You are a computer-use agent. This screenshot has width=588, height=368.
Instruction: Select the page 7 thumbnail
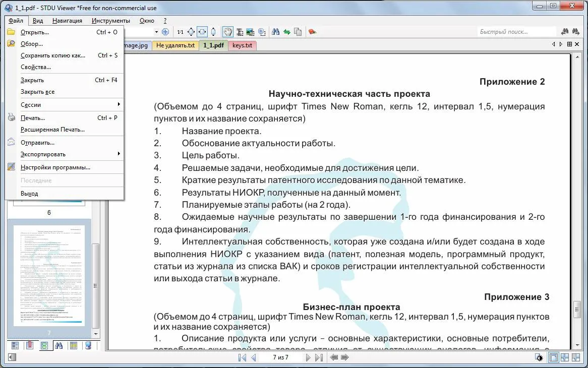pyautogui.click(x=49, y=275)
